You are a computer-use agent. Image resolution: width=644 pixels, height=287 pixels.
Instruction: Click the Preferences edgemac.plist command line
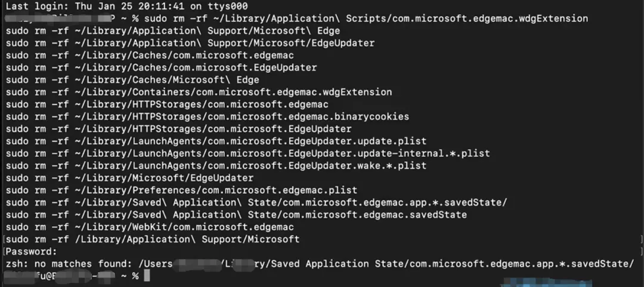(x=181, y=190)
